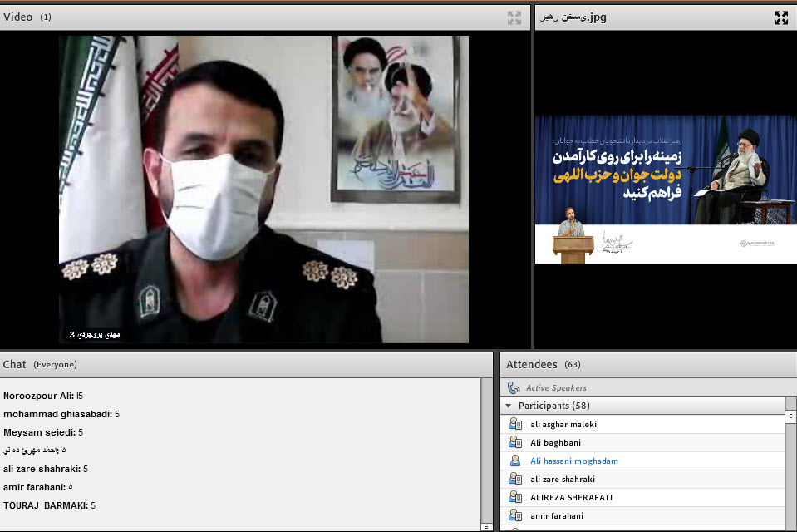
Task: Click the Video pod title
Action: click(17, 17)
